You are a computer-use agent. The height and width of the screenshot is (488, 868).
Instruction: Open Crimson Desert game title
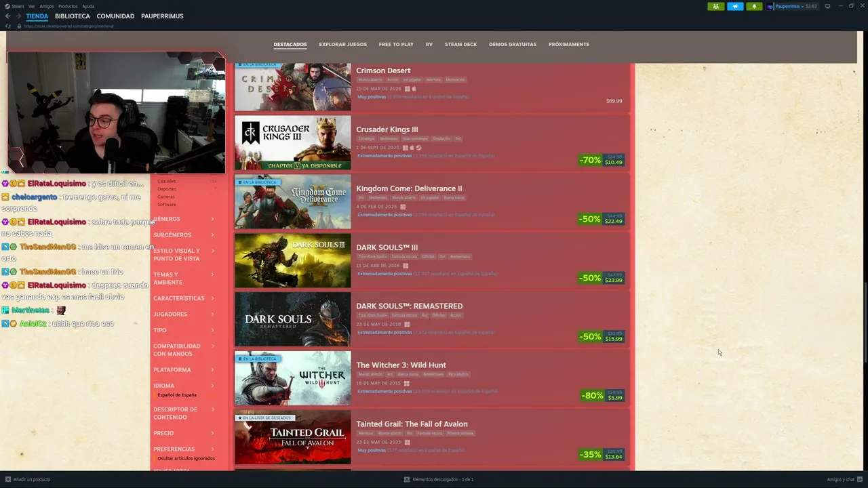coord(383,70)
